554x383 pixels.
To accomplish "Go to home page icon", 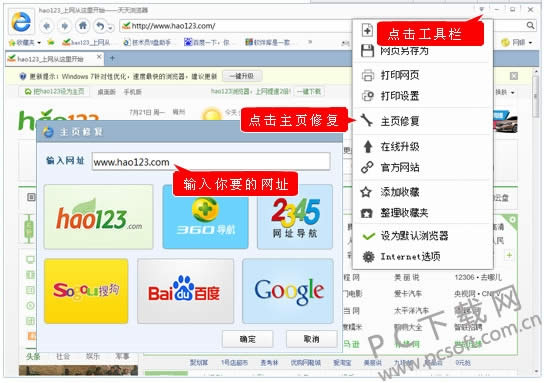I will pyautogui.click(x=83, y=26).
